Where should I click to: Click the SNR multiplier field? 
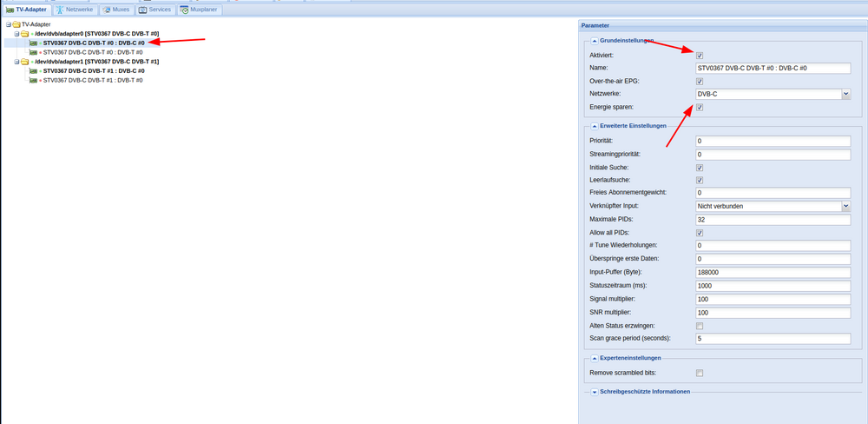pos(773,313)
